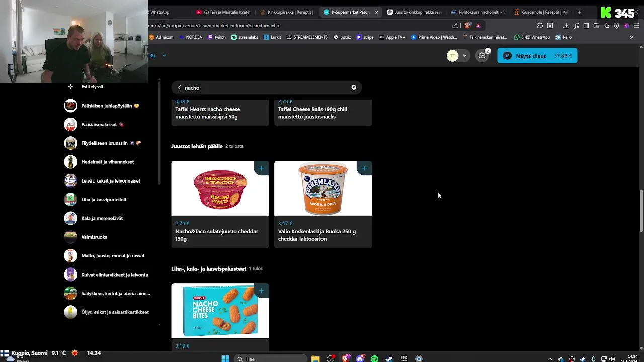Viewport: 644px width, 362px height.
Task: Open Nacho&Taco product image
Action: click(220, 188)
